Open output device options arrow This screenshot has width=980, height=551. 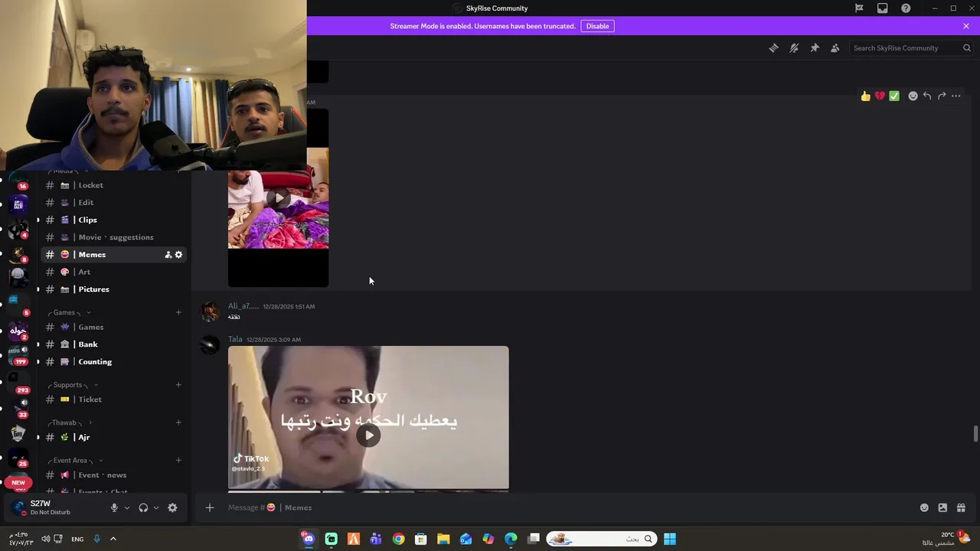coord(155,507)
